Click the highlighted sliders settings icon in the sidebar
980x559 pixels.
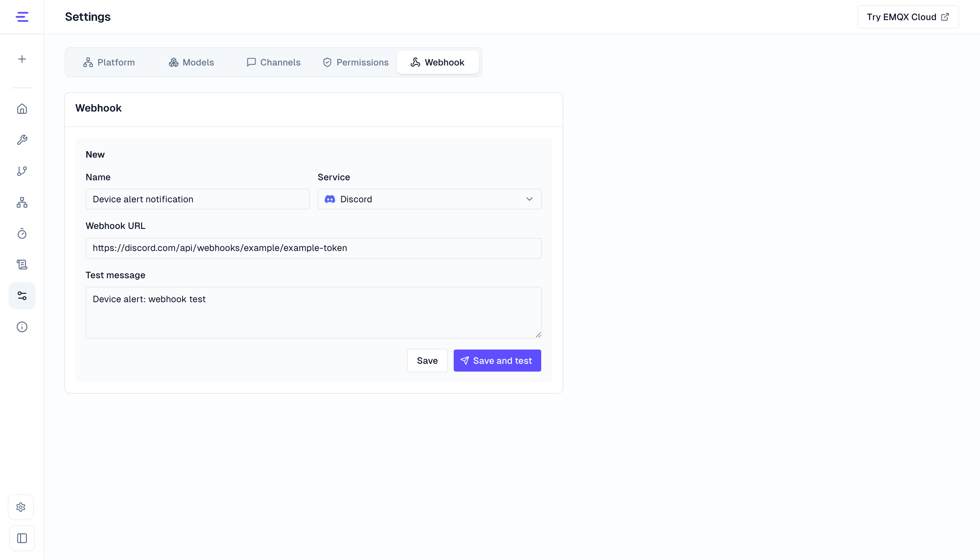(x=22, y=296)
